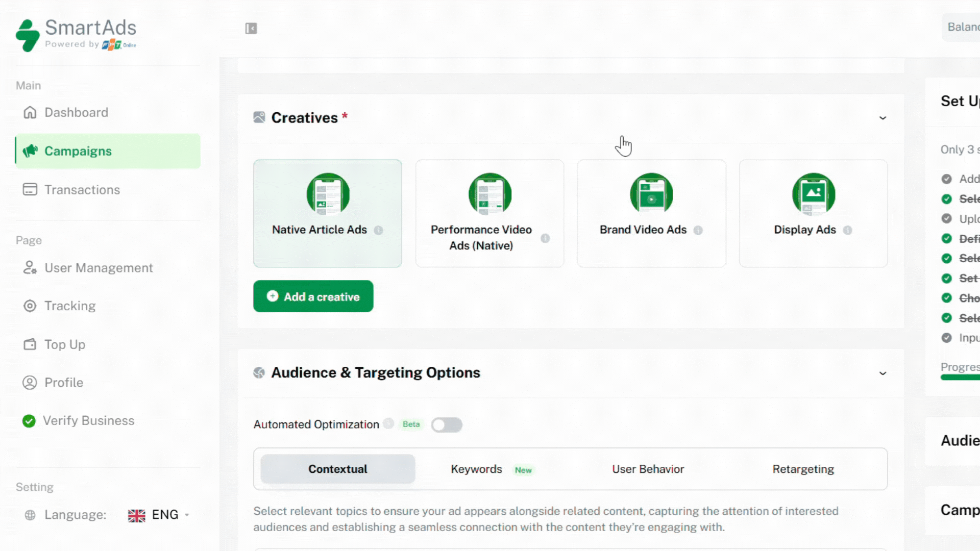
Task: Click the info icon beside Display Ads
Action: [848, 231]
